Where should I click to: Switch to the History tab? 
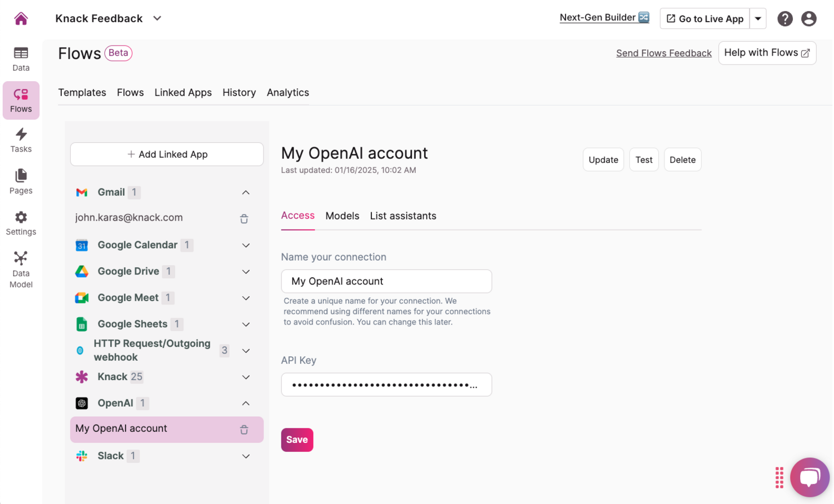click(239, 93)
